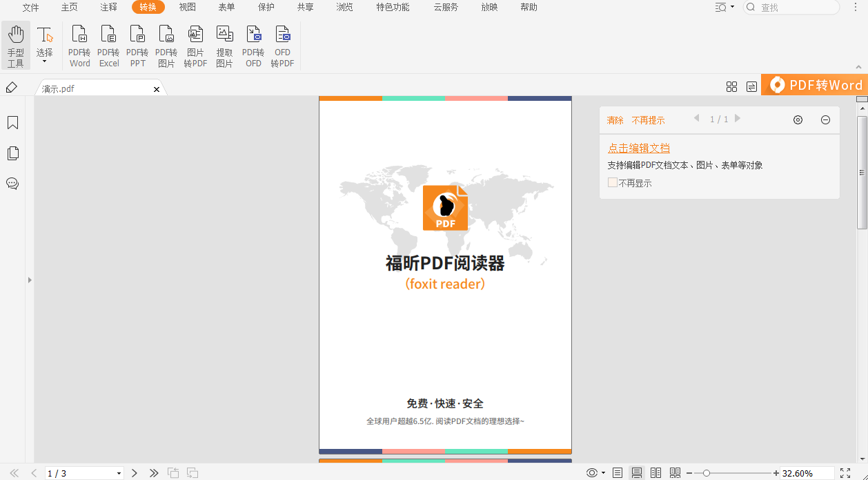This screenshot has width=868, height=480.
Task: Open the PDF转Excel converter
Action: (x=108, y=45)
